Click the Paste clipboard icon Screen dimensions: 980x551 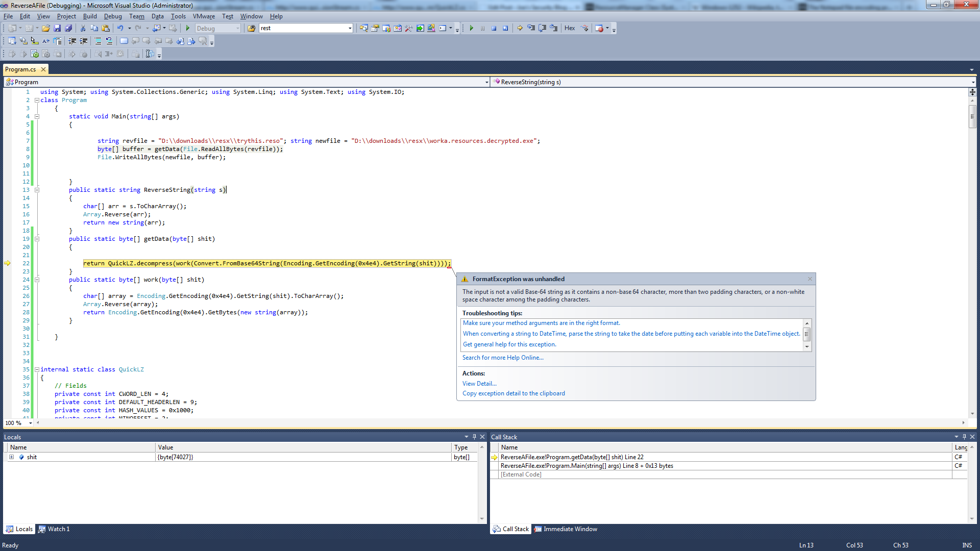(x=106, y=28)
